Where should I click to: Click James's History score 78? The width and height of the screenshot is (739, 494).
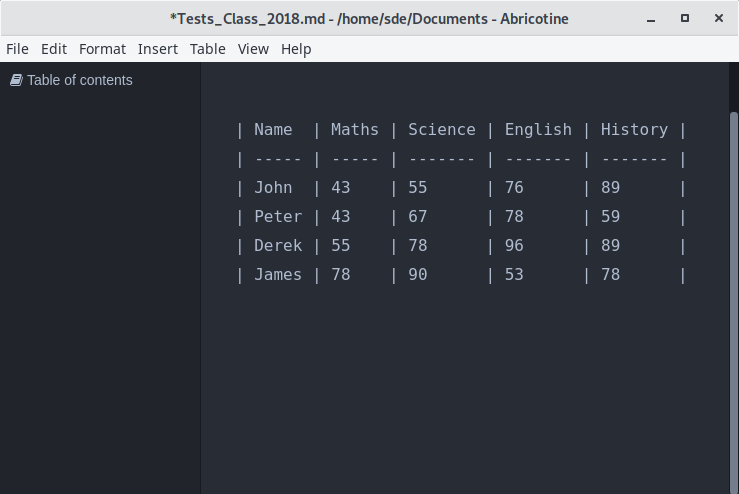click(610, 275)
